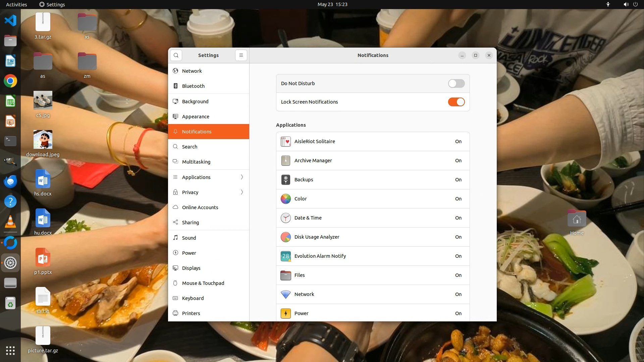The height and width of the screenshot is (362, 644).
Task: Click the Backups app icon
Action: (x=285, y=180)
